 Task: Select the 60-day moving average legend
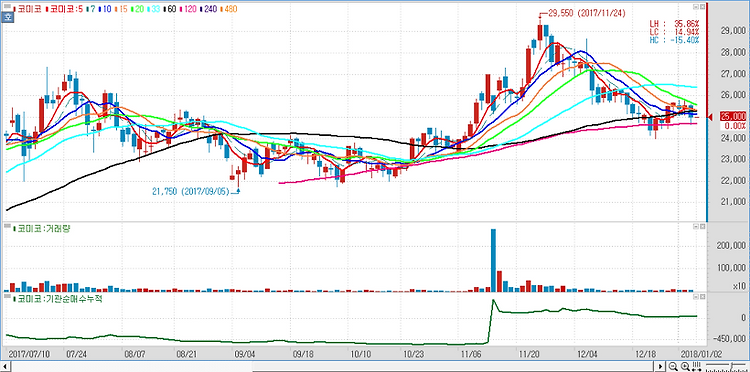point(170,9)
